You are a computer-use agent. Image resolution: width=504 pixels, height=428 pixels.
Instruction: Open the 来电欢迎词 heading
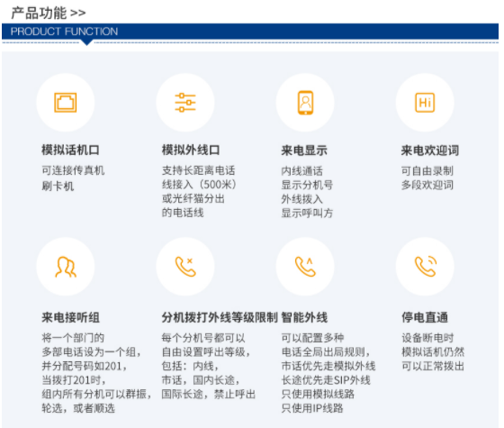click(430, 150)
